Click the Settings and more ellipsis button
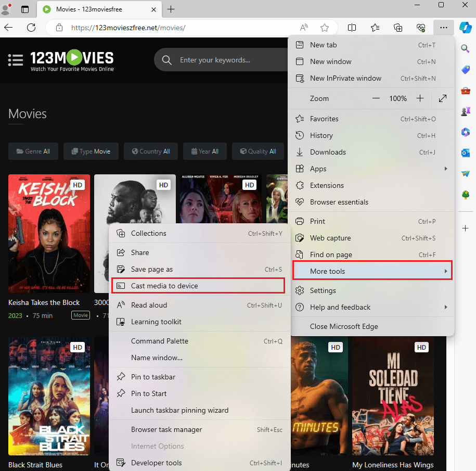The image size is (476, 471). 444,28
